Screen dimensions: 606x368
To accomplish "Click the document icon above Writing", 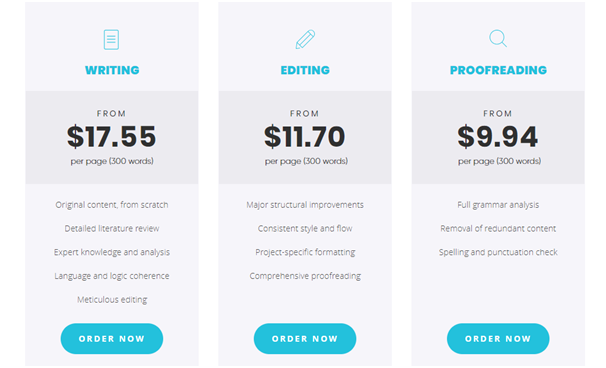I will 111,39.
